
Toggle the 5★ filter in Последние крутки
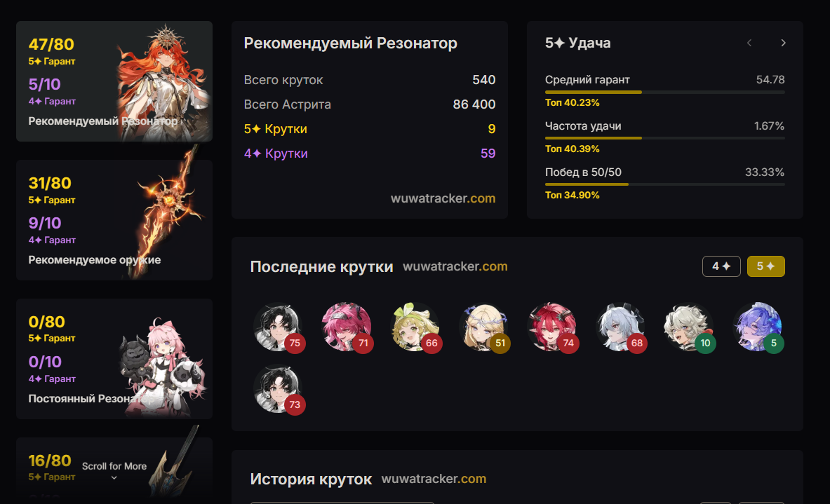pos(765,266)
